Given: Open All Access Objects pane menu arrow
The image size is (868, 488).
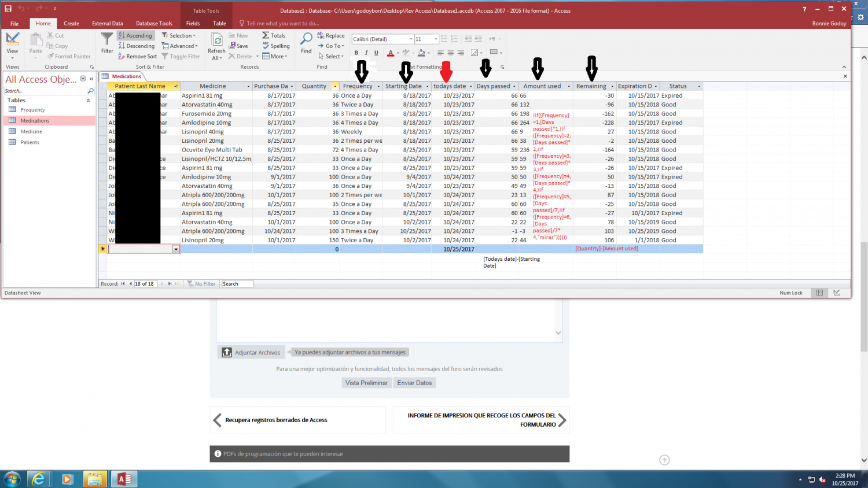Looking at the screenshot, I should click(83, 79).
